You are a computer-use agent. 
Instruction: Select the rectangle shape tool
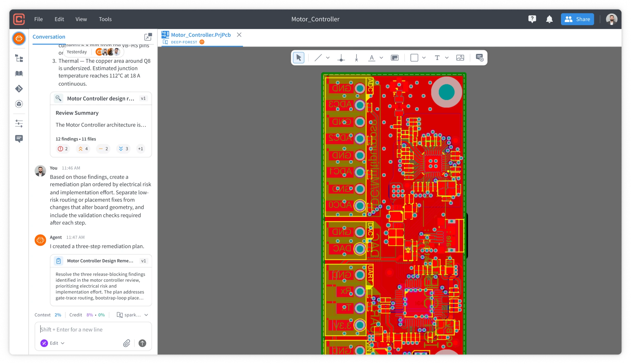pos(414,58)
